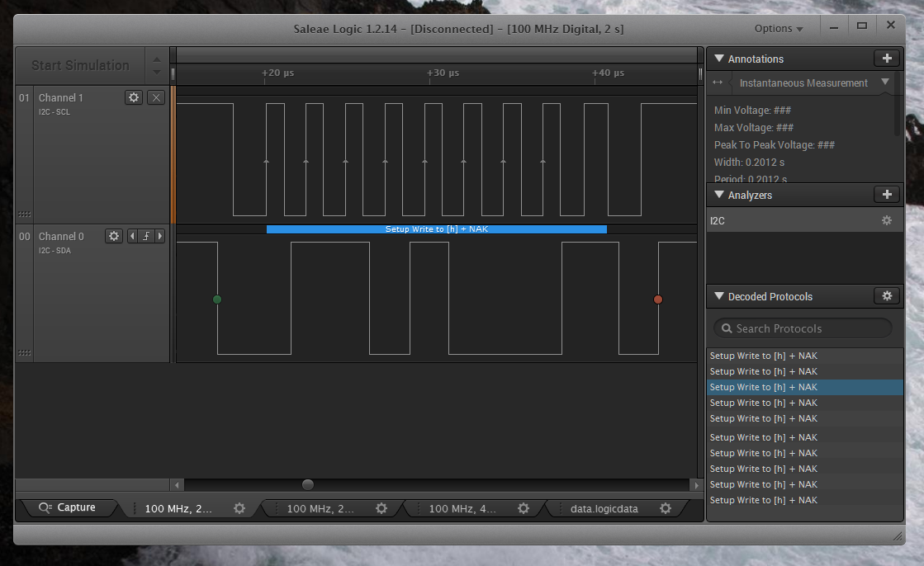The height and width of the screenshot is (566, 924).
Task: Click the Peak To Peak Voltage reading
Action: (x=775, y=145)
